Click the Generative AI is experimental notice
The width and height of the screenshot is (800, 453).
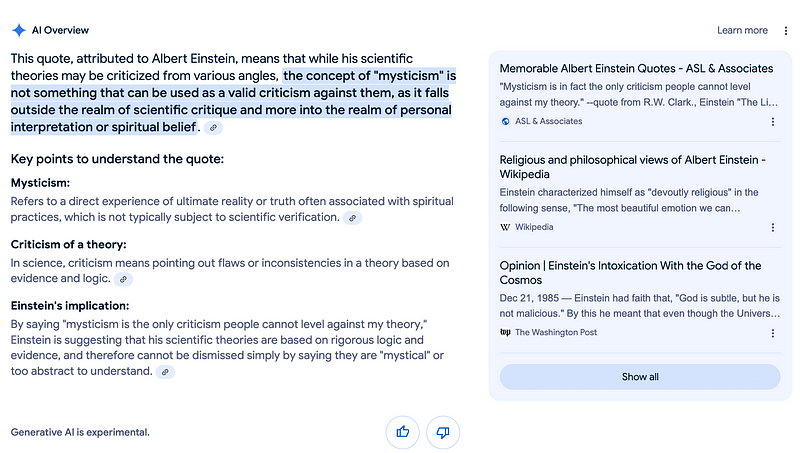pos(80,432)
